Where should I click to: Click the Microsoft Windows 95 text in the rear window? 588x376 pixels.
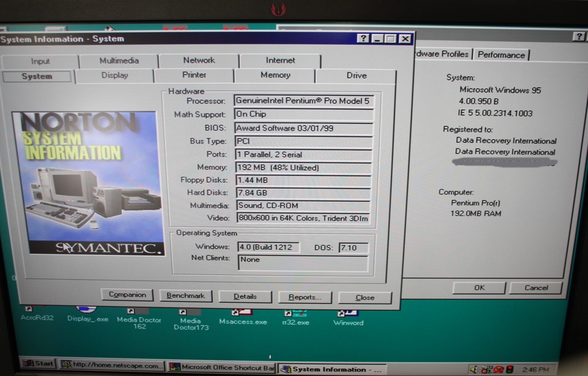coord(500,90)
